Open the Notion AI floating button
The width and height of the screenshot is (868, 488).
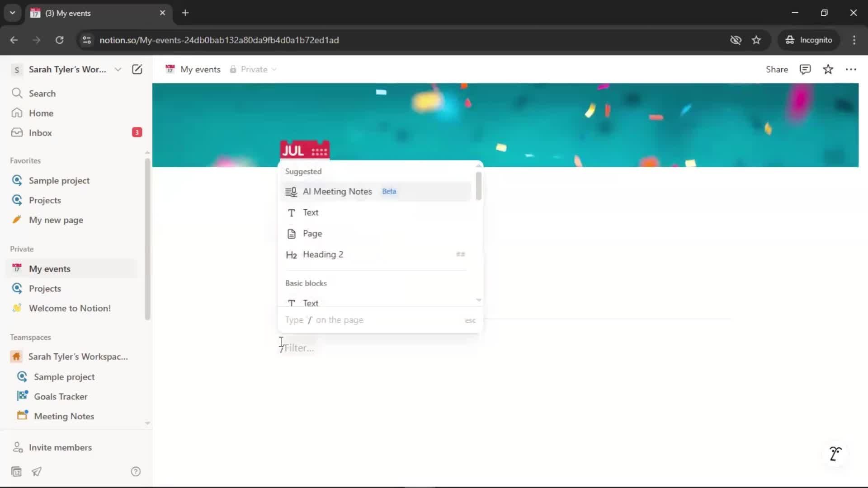(x=835, y=453)
